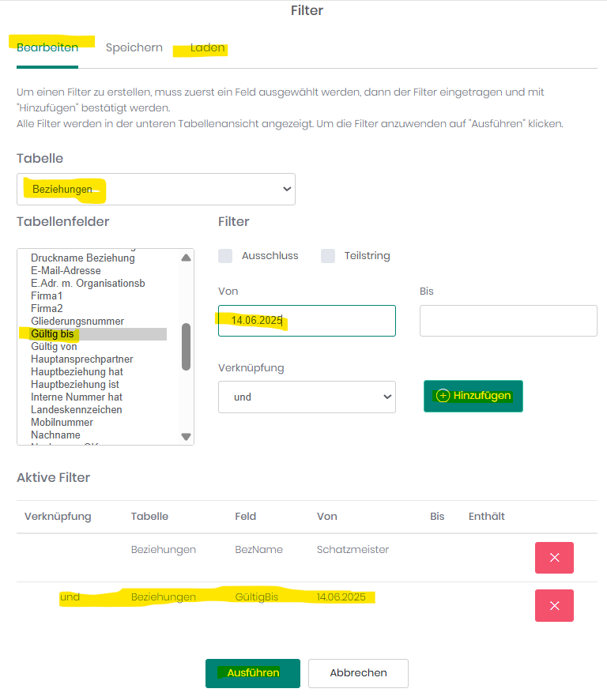Image resolution: width=607 pixels, height=700 pixels.
Task: Run the filters with Ausführen
Action: pyautogui.click(x=253, y=673)
